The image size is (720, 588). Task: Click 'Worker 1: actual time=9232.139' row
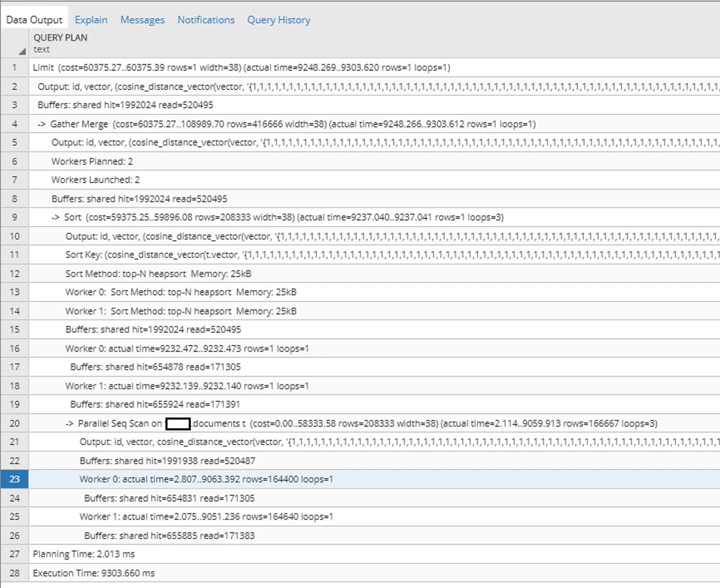187,386
